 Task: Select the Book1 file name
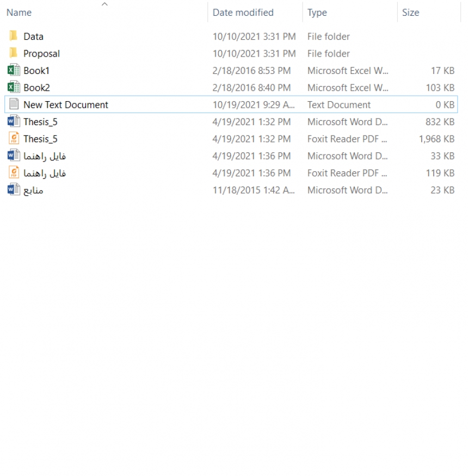[x=36, y=71]
